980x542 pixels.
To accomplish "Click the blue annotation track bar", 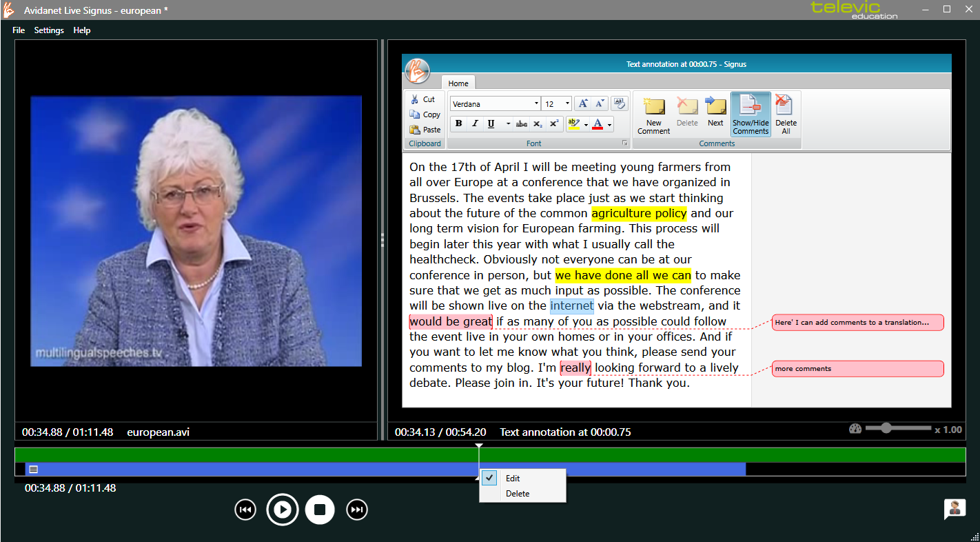I will pos(385,469).
